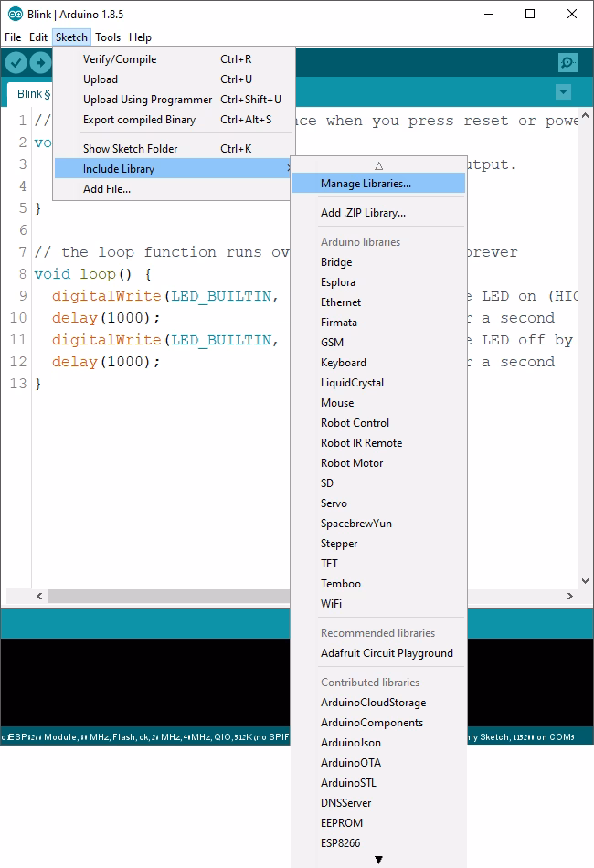Click the horizontal scrollbar left arrow
The image size is (594, 868).
point(39,597)
